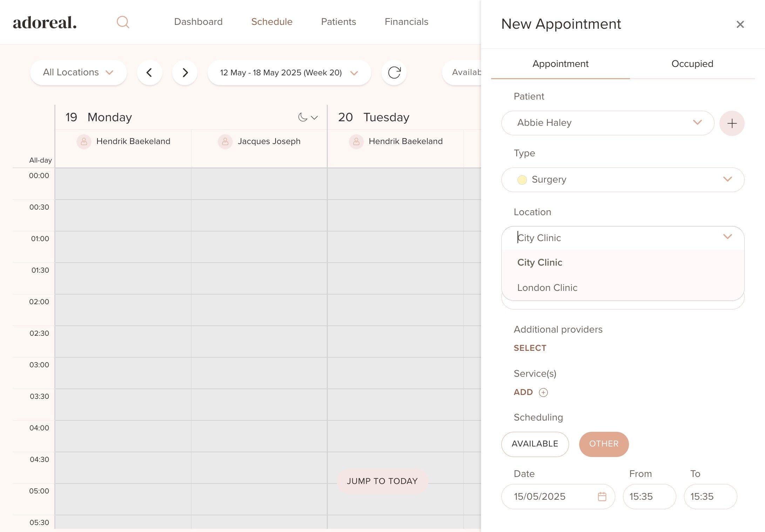Choose London Clinic from location list

[x=547, y=288]
